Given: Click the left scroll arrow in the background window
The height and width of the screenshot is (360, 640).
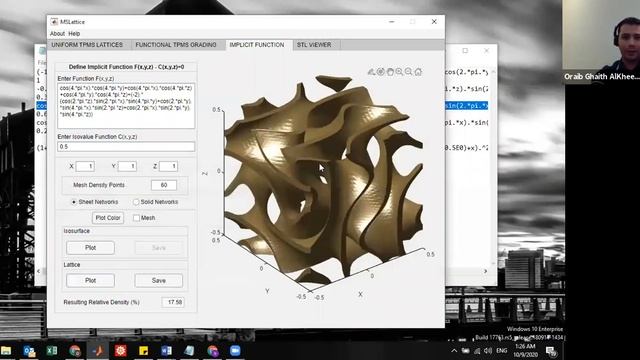Looking at the screenshot, I should tap(39, 271).
